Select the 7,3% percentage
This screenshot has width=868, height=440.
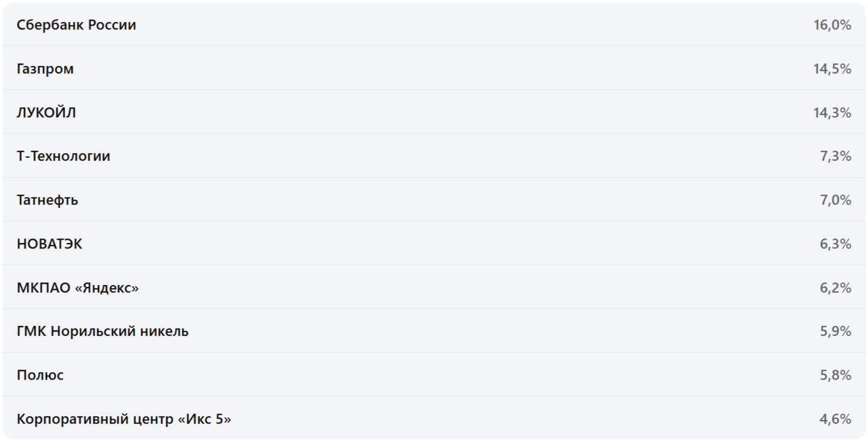pyautogui.click(x=835, y=156)
